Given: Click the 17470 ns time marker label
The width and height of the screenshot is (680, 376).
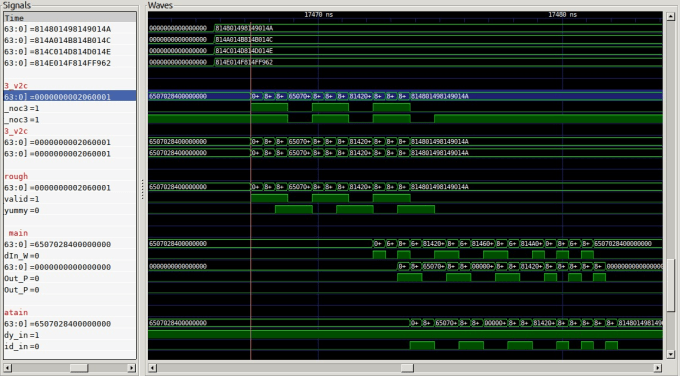Looking at the screenshot, I should pyautogui.click(x=319, y=15).
